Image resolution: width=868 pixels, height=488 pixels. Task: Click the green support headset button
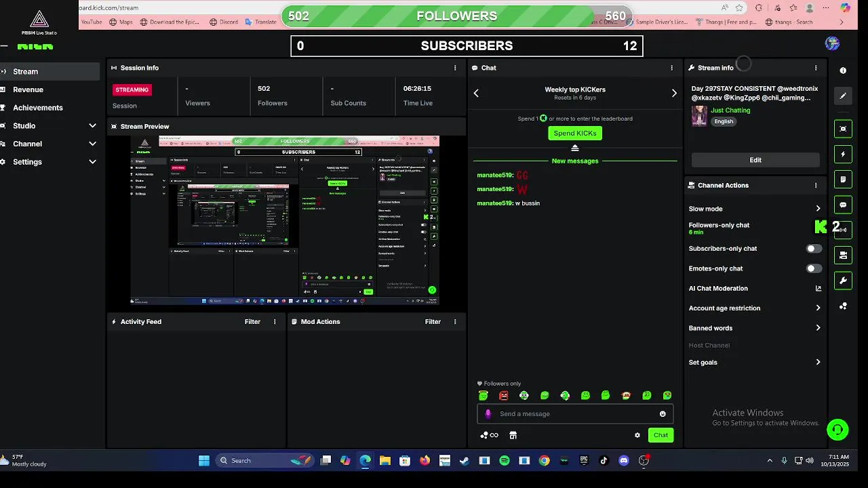point(837,429)
